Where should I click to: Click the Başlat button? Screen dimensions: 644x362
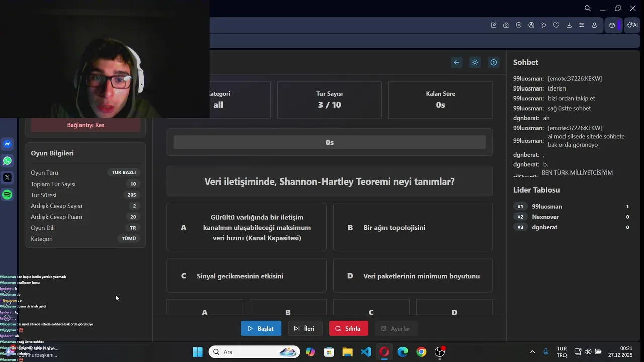(x=261, y=329)
